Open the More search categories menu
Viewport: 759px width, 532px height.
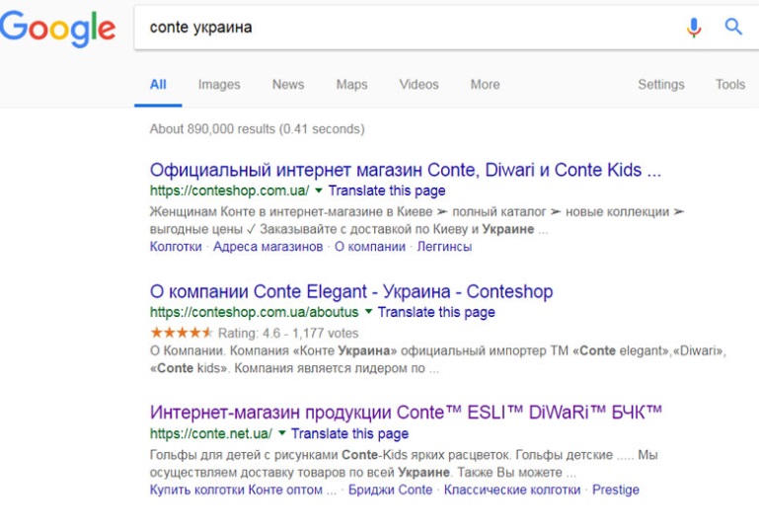tap(485, 85)
